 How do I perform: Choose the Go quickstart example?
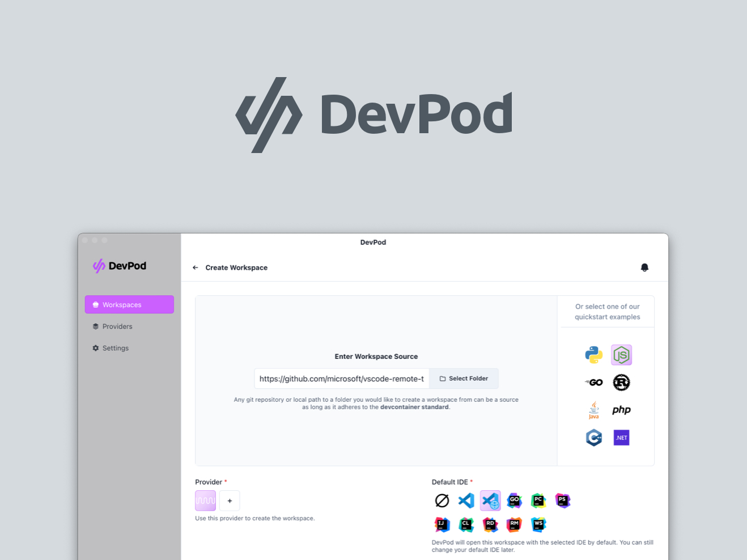point(593,383)
